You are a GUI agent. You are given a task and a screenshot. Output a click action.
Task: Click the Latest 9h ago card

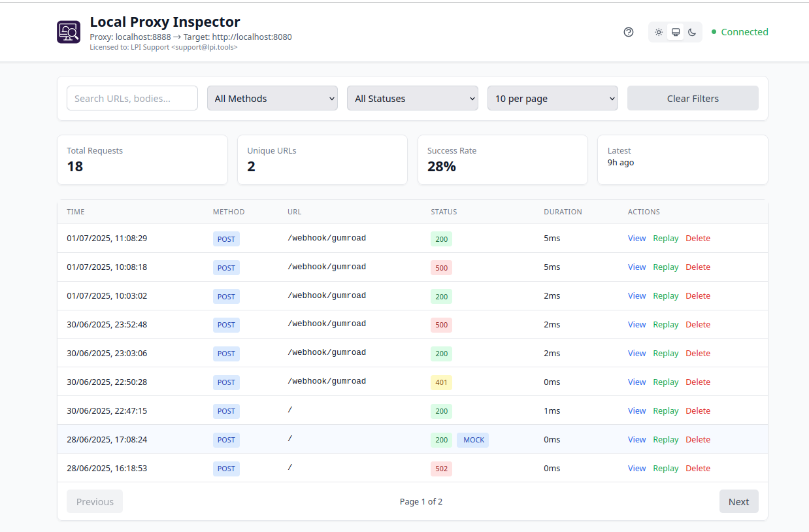pos(683,159)
